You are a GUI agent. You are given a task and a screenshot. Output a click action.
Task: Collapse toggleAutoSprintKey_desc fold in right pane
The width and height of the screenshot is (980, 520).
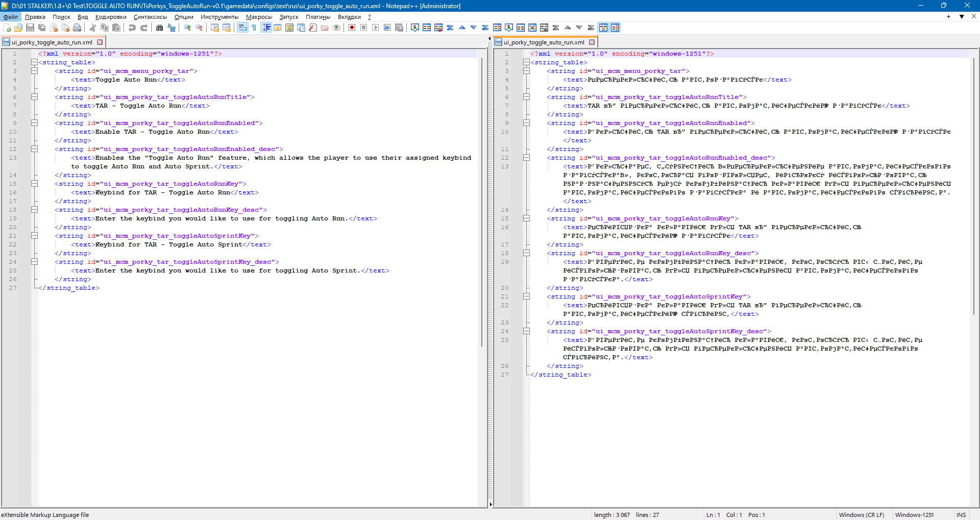526,331
